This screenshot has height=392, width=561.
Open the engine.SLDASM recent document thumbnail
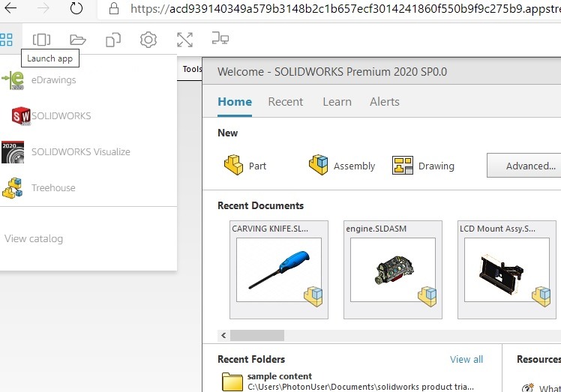pos(393,270)
